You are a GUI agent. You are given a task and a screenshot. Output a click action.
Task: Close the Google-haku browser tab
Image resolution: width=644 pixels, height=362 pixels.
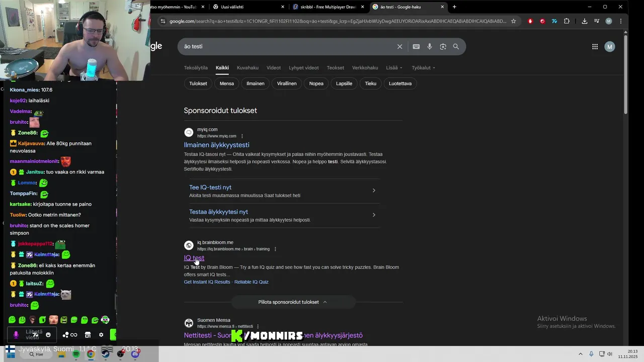pyautogui.click(x=442, y=7)
